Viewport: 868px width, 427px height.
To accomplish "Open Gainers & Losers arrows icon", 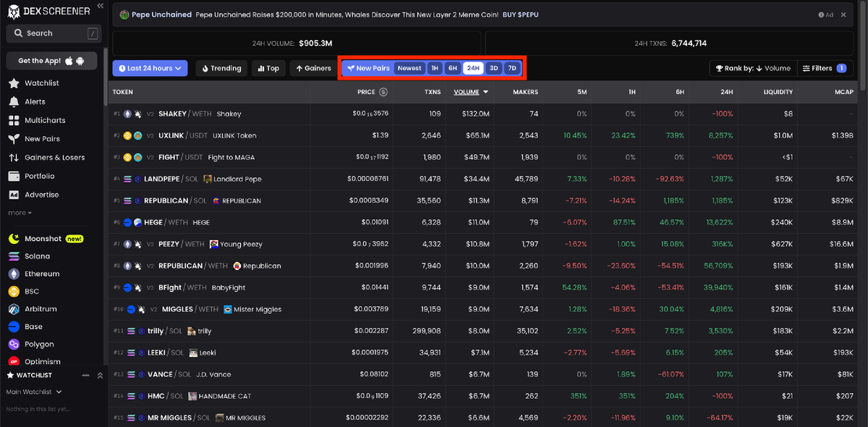I will (x=14, y=157).
